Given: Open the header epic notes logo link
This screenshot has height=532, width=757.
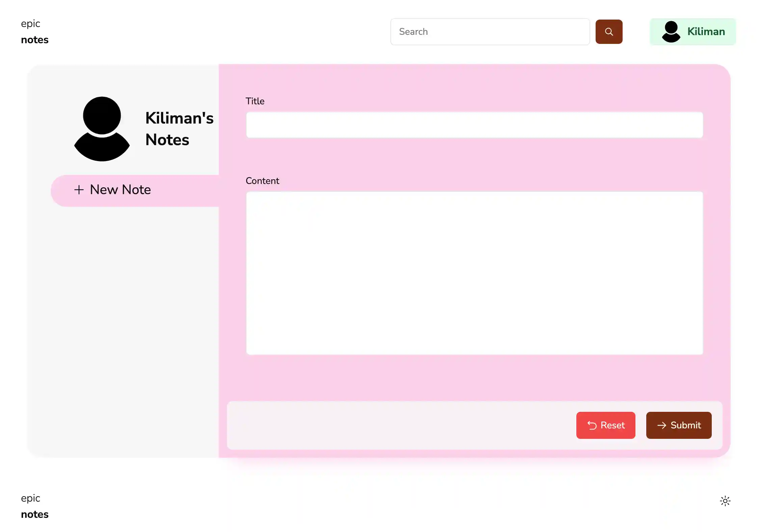Looking at the screenshot, I should point(34,32).
